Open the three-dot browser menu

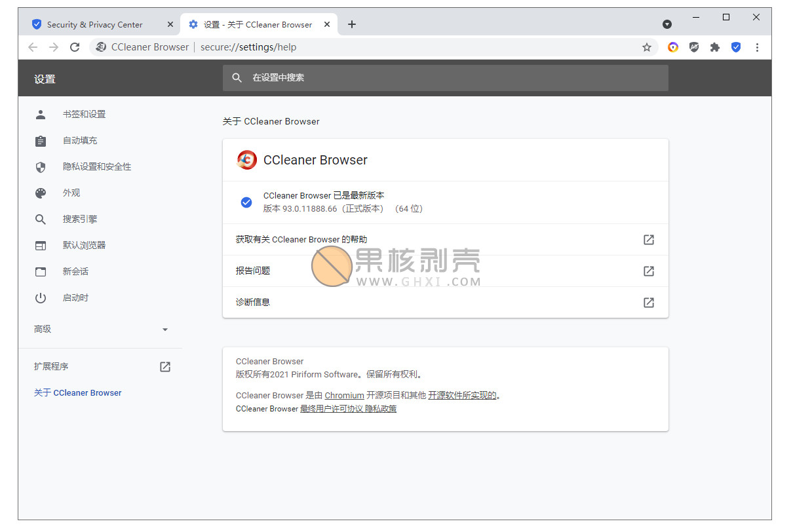[x=757, y=47]
